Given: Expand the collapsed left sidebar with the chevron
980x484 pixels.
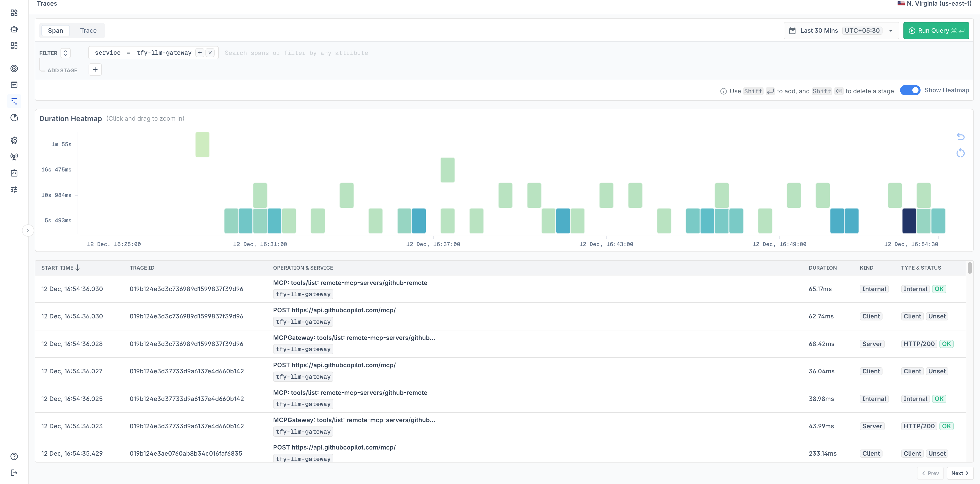Looking at the screenshot, I should pyautogui.click(x=28, y=231).
